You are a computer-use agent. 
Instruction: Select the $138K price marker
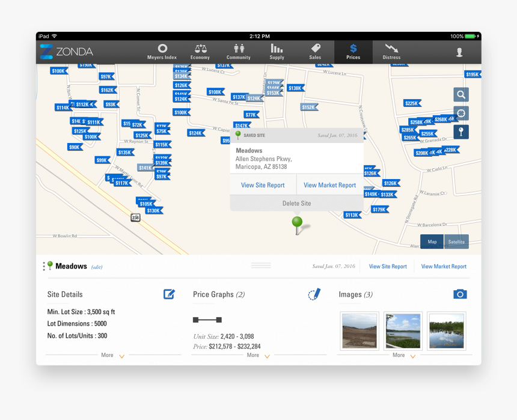tap(296, 88)
